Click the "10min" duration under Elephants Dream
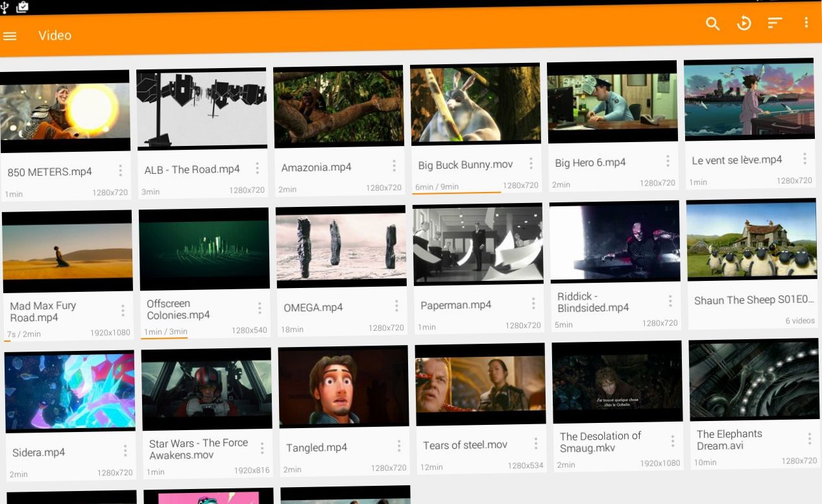This screenshot has width=822, height=504. click(x=705, y=462)
